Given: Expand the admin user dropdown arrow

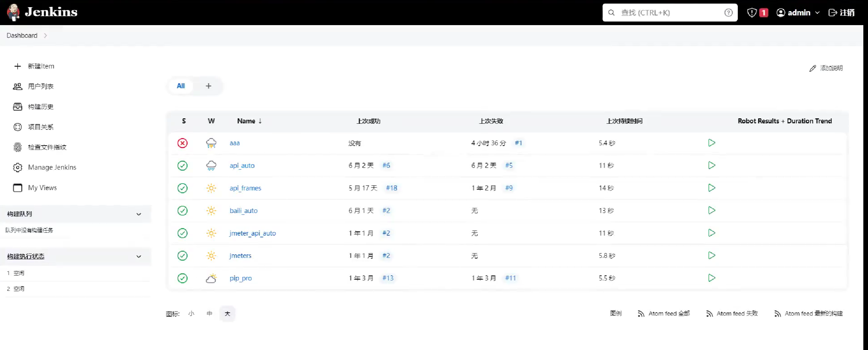Looking at the screenshot, I should 817,13.
